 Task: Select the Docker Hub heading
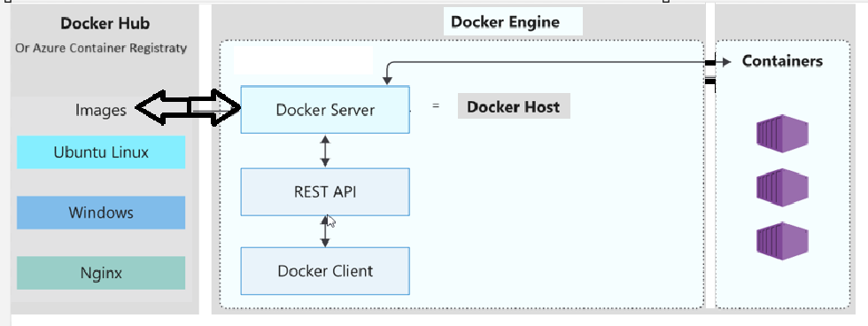[x=105, y=24]
